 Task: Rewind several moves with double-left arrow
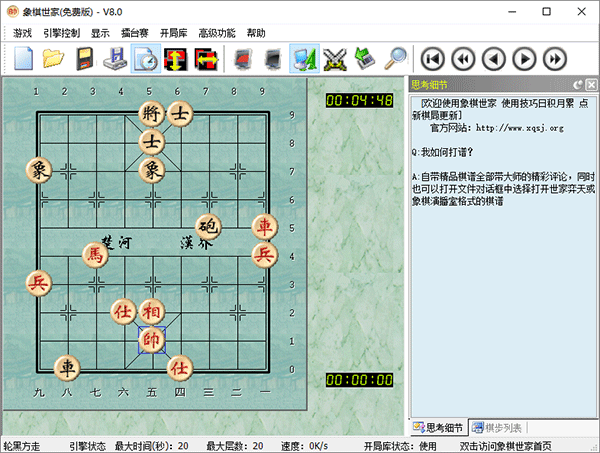tap(463, 59)
